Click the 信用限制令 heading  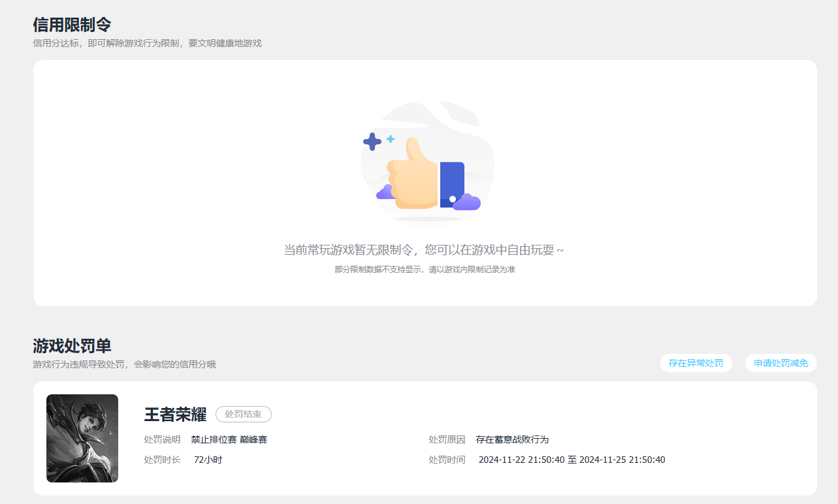pyautogui.click(x=72, y=25)
